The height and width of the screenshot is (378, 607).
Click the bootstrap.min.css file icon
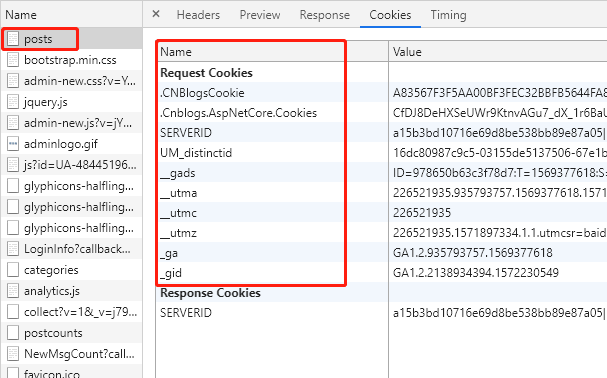point(13,60)
